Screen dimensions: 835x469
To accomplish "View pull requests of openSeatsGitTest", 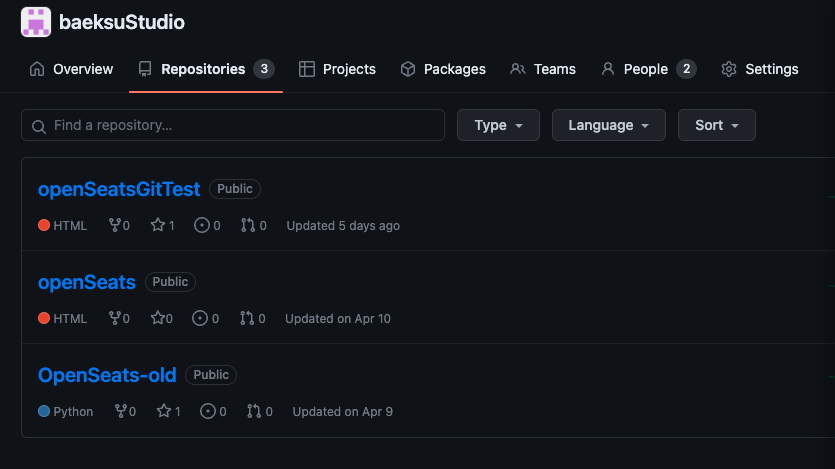I will coord(253,225).
